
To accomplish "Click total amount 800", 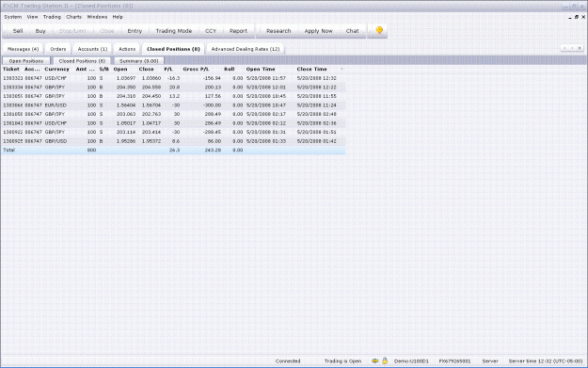I will pyautogui.click(x=91, y=150).
